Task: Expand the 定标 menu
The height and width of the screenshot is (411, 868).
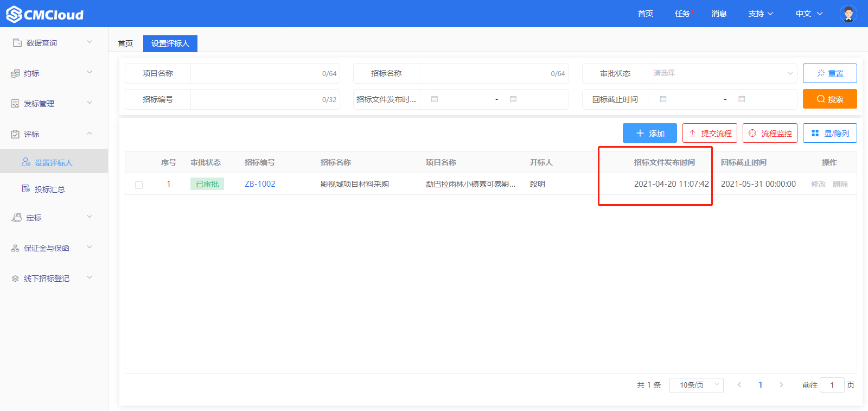Action: 90,217
